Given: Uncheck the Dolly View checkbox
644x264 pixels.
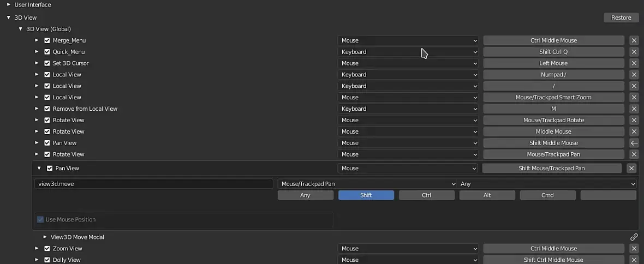Looking at the screenshot, I should (47, 260).
